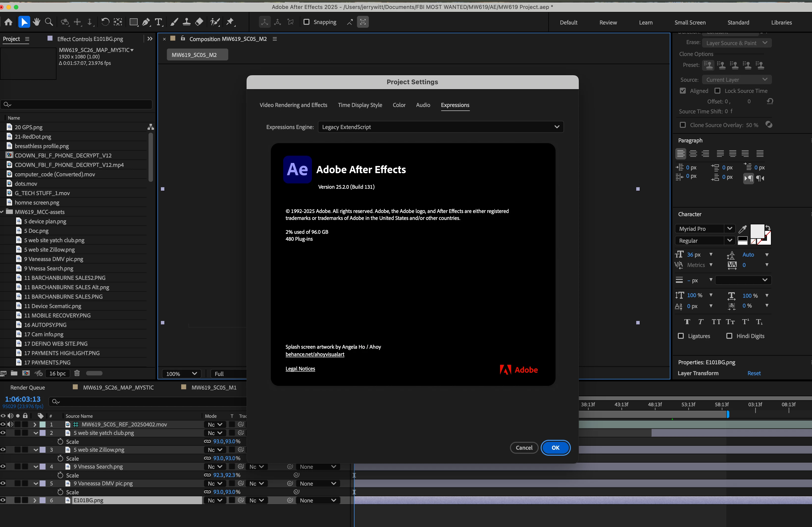Pick the Horizontal Type tool
812x527 pixels.
point(158,22)
